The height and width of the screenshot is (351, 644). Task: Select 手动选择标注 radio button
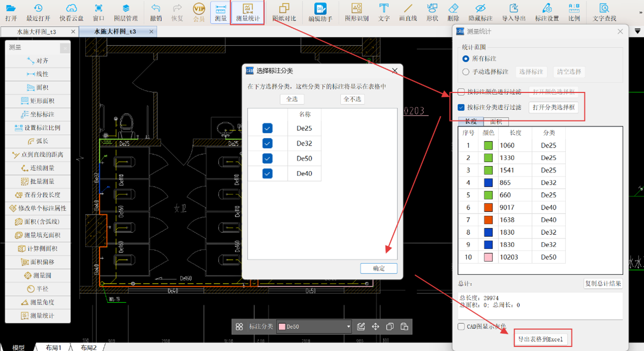click(465, 72)
